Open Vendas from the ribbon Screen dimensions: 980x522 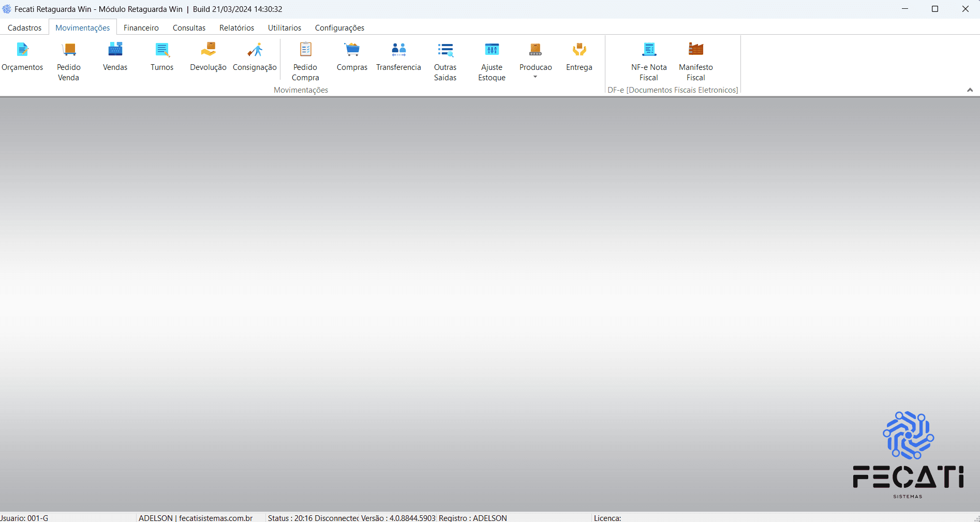(115, 50)
